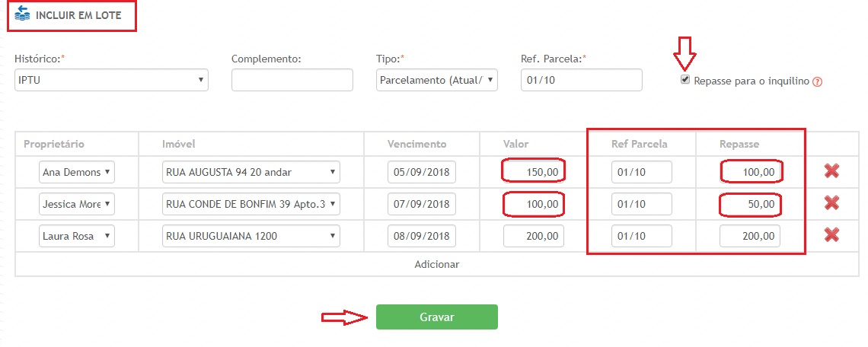Screen dimensions: 868x347
Task: Delete the Ana Demons row
Action: coord(831,172)
